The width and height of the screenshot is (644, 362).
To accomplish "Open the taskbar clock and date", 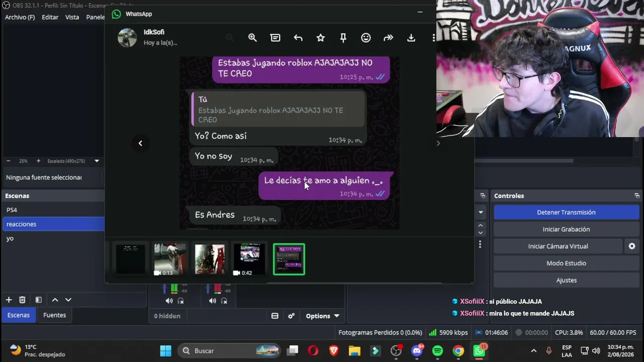I will 620,350.
